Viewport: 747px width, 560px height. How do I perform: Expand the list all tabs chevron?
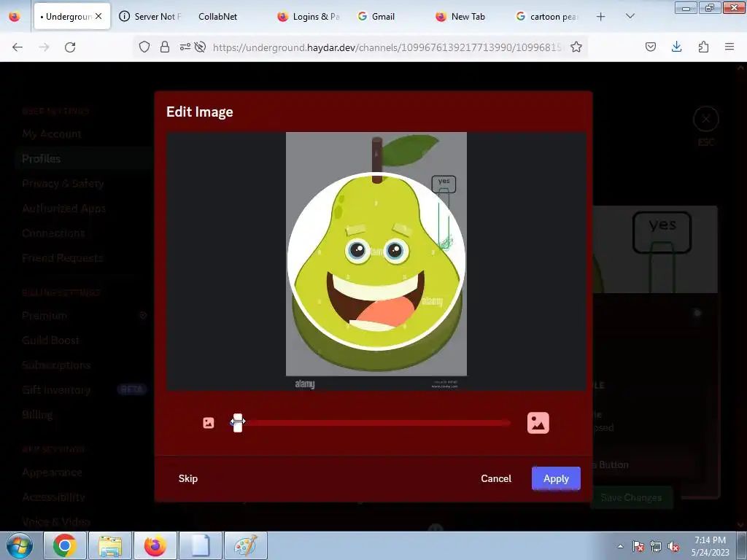pyautogui.click(x=630, y=16)
